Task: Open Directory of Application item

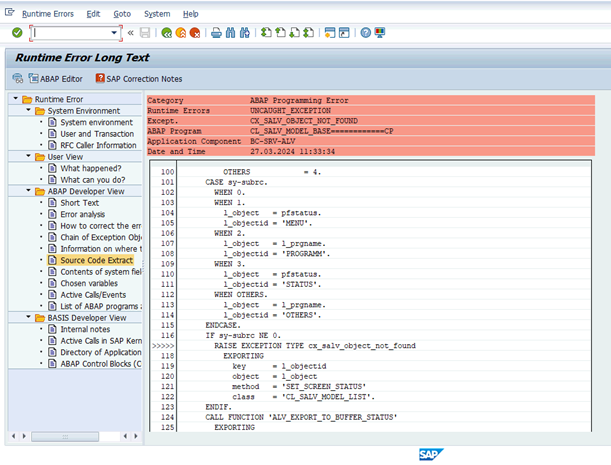Action: 101,352
